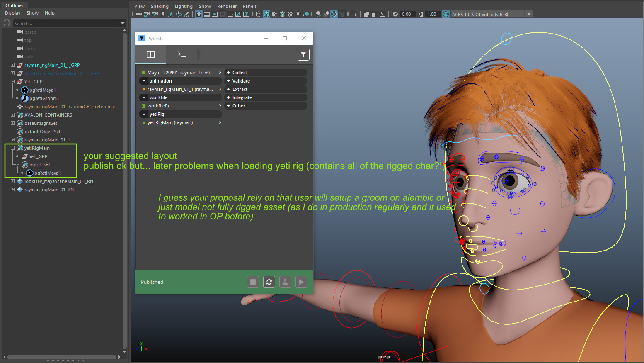Screen dimensions: 644x363
Task: Open the Outliner search options dropdown arrow
Action: (x=123, y=23)
